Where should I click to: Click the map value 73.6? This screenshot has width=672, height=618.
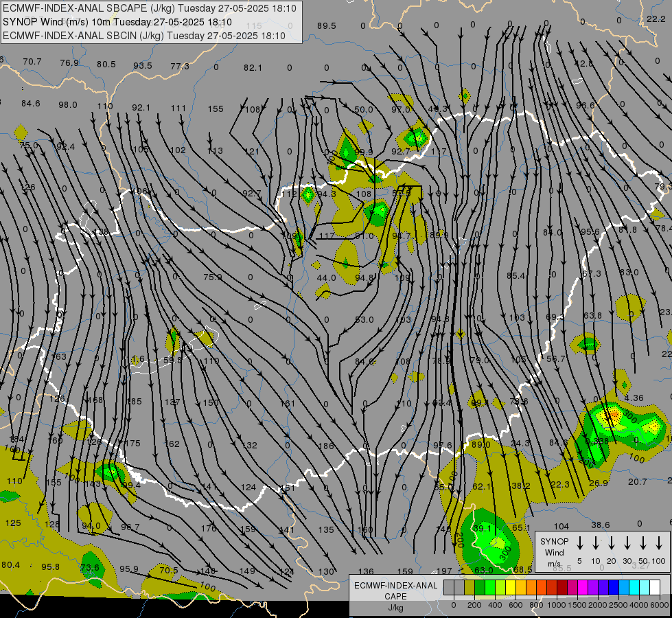[89, 567]
